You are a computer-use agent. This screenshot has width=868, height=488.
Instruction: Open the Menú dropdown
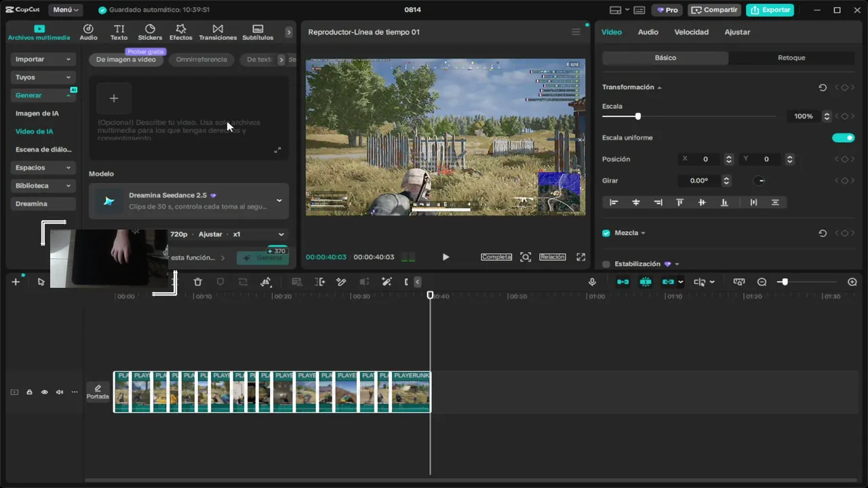[65, 10]
